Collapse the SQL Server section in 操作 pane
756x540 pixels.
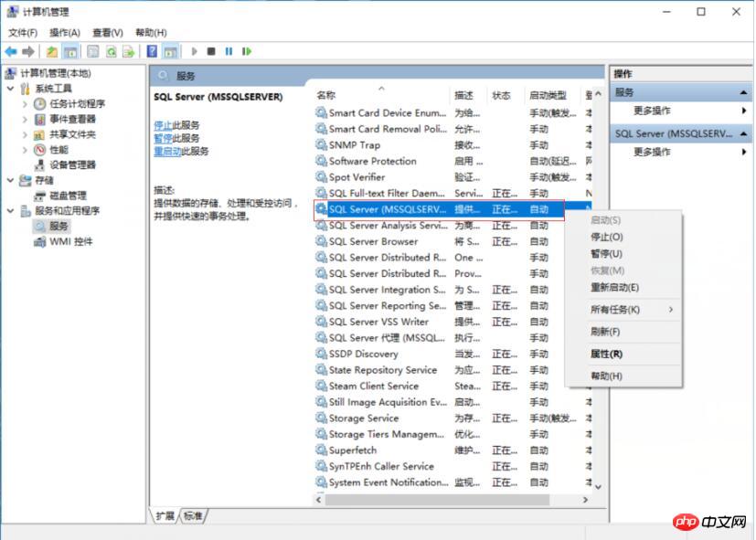tap(743, 133)
